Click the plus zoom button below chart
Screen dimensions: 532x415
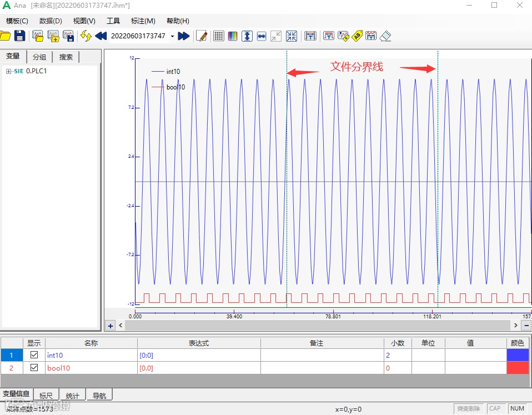111,326
